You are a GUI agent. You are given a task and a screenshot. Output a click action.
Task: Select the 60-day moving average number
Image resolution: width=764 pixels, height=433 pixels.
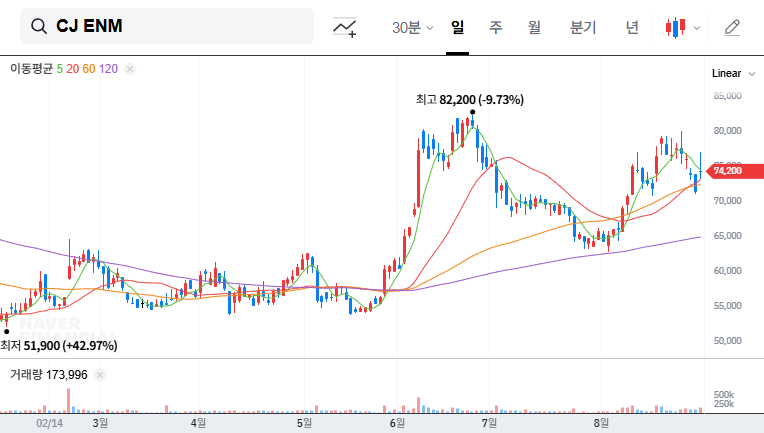click(x=89, y=69)
